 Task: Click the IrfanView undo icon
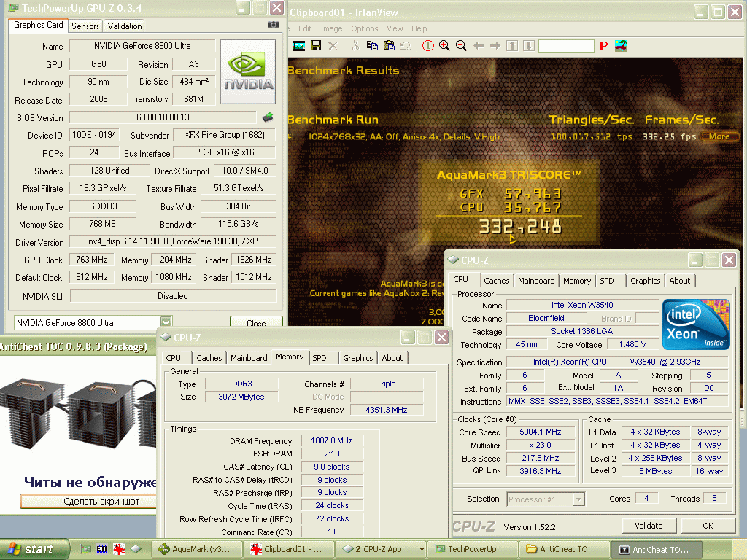click(x=406, y=46)
